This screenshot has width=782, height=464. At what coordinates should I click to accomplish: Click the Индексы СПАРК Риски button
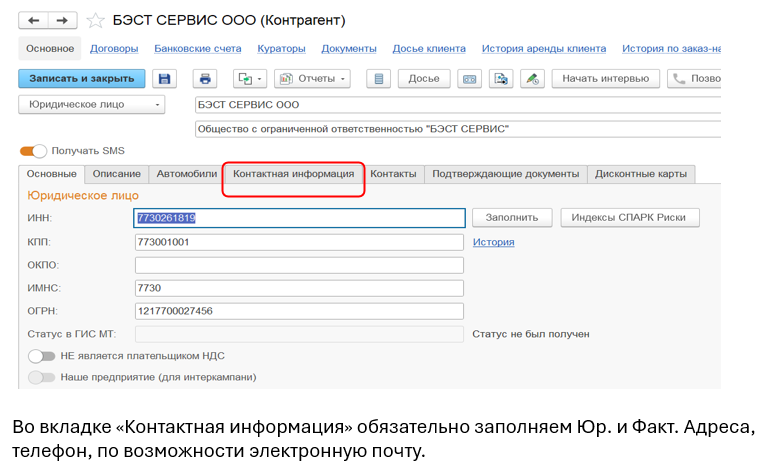click(x=629, y=217)
